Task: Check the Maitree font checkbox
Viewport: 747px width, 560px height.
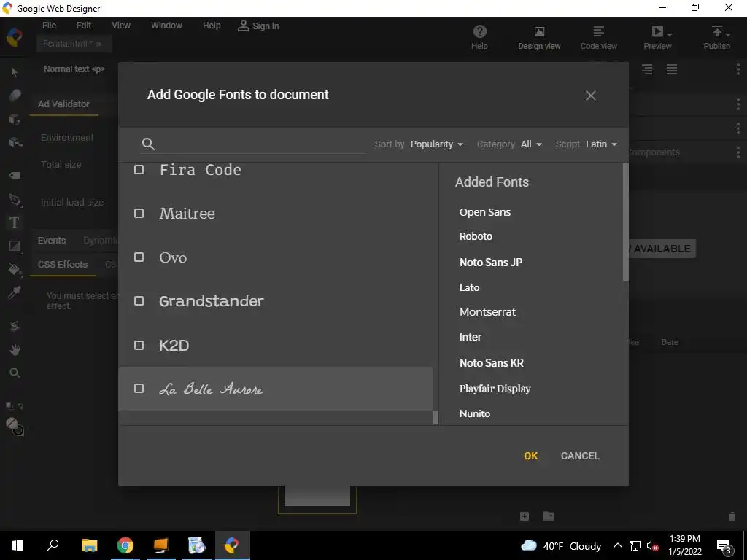Action: pyautogui.click(x=139, y=214)
